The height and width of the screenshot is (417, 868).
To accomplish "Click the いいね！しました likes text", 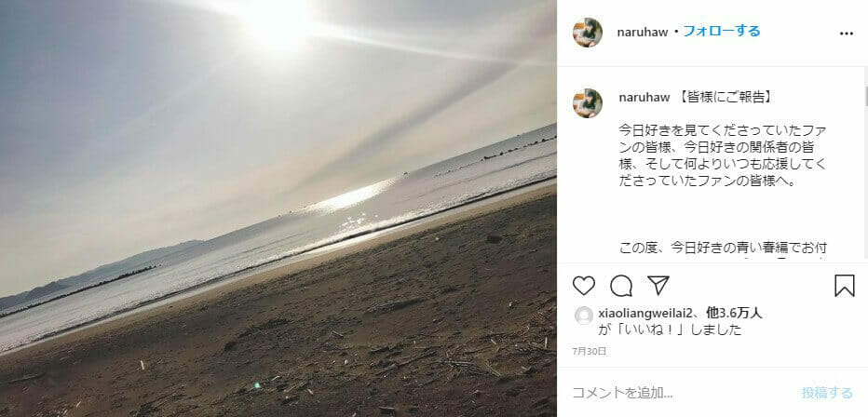I will (670, 330).
